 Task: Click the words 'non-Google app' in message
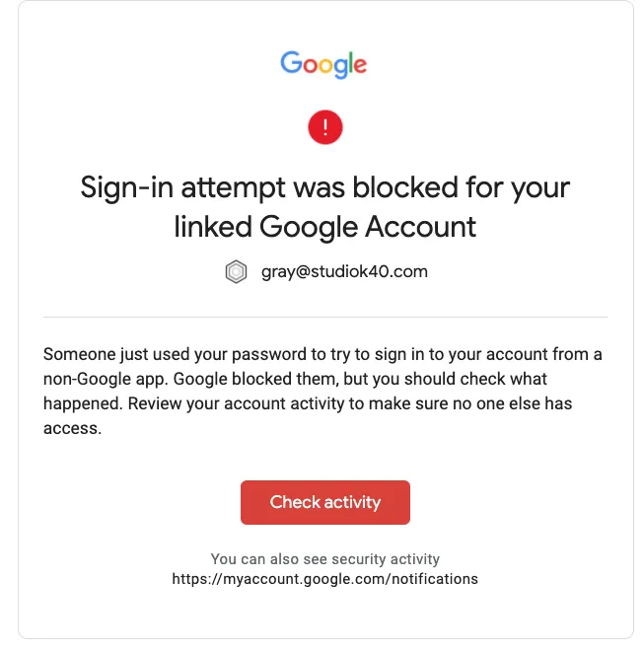click(106, 379)
